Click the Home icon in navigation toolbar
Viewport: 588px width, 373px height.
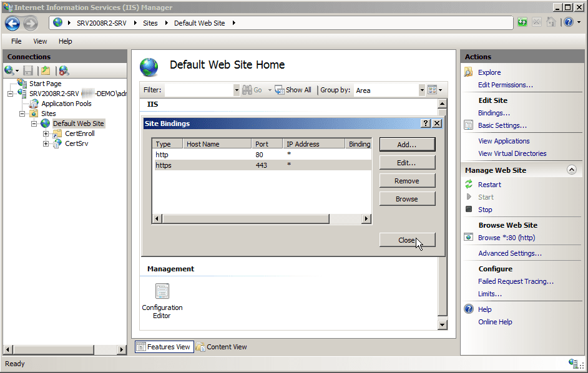click(551, 22)
